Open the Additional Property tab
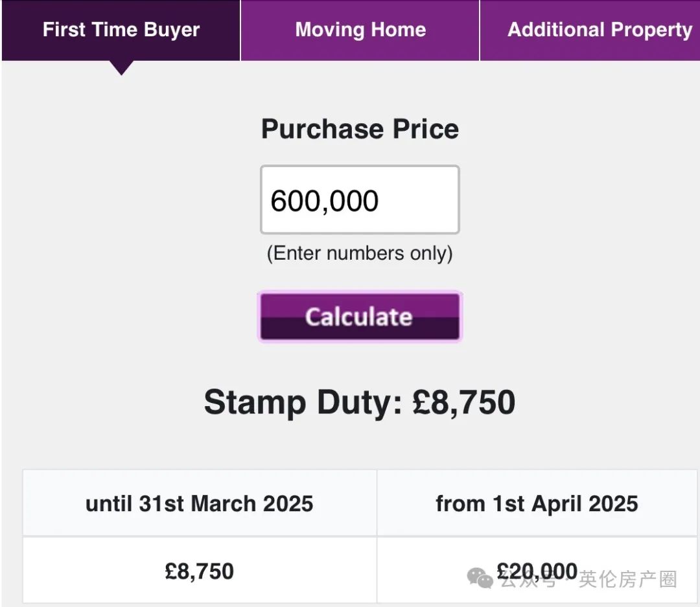The width and height of the screenshot is (700, 607). tap(590, 30)
